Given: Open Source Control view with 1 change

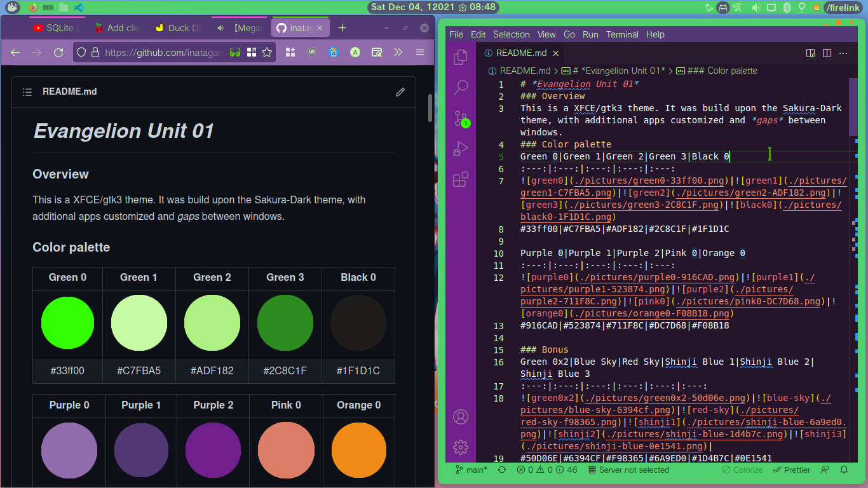Looking at the screenshot, I should click(461, 118).
